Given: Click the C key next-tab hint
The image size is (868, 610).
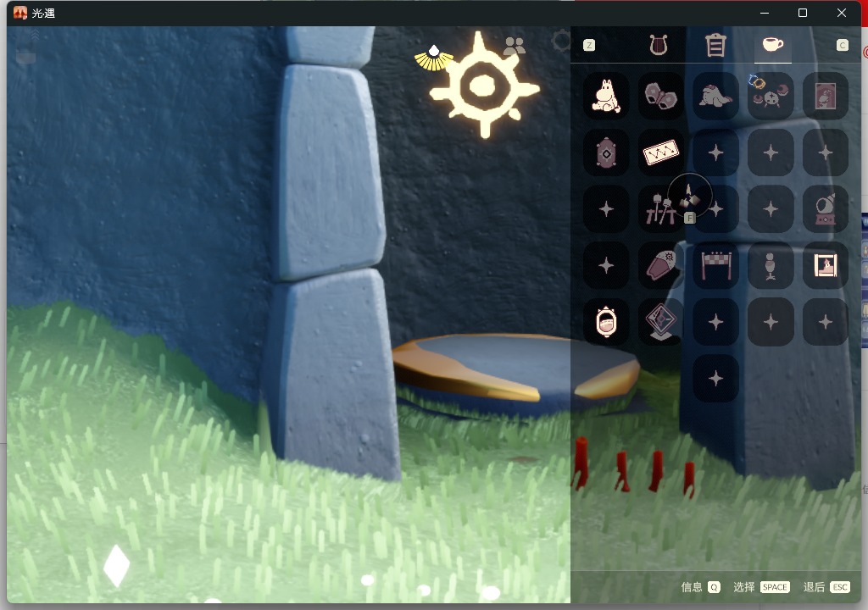Looking at the screenshot, I should (x=842, y=46).
